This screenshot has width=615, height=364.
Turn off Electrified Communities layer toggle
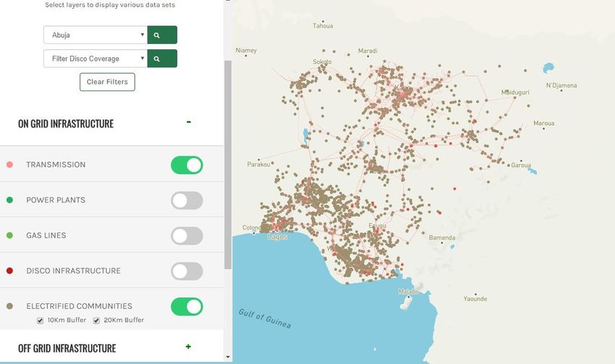(x=187, y=307)
